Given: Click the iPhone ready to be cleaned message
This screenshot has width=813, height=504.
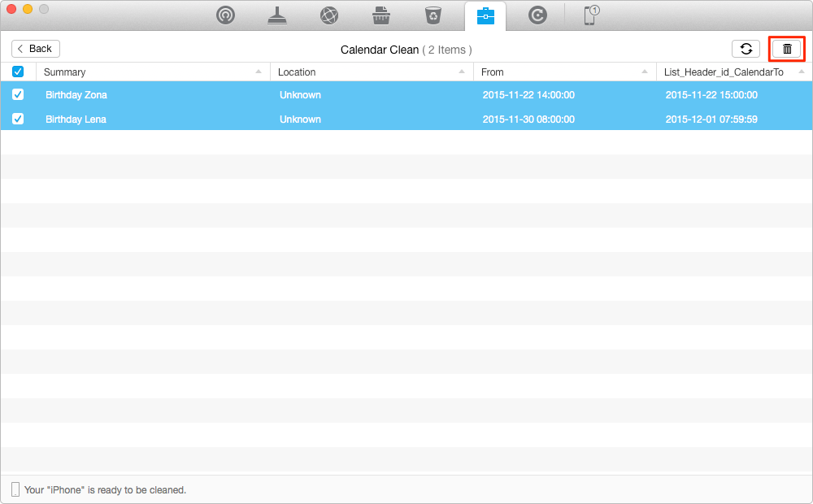Looking at the screenshot, I should pyautogui.click(x=105, y=490).
